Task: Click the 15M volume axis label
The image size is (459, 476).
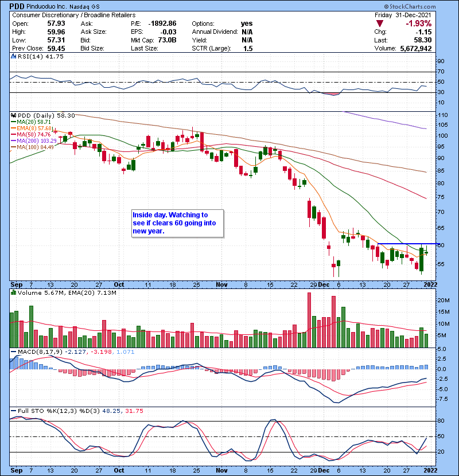Action: point(444,312)
